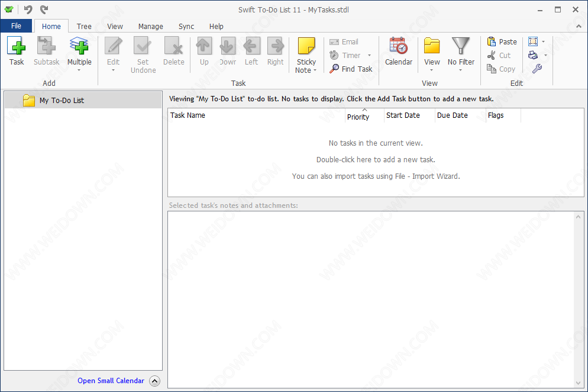Click the Multiple tasks icon
Viewport: 588px width, 392px height.
point(79,46)
